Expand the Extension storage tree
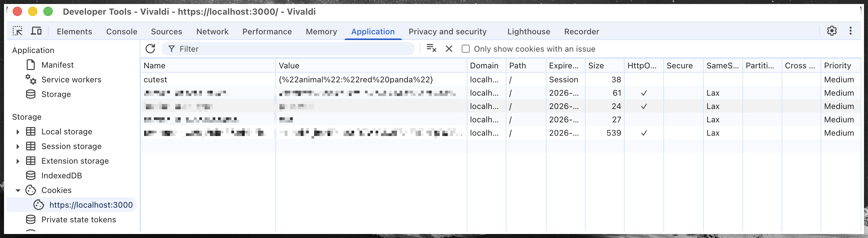 18,161
